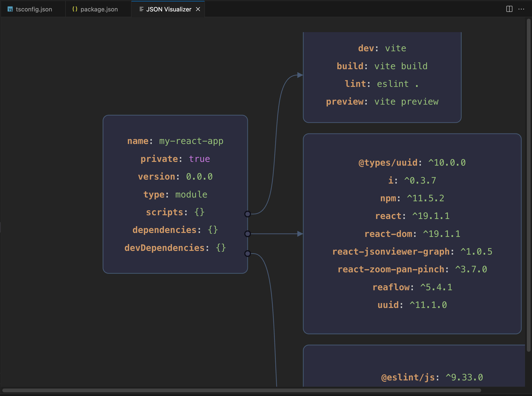The width and height of the screenshot is (532, 396).
Task: Click the connection dot below the devDependencies row
Action: [248, 253]
